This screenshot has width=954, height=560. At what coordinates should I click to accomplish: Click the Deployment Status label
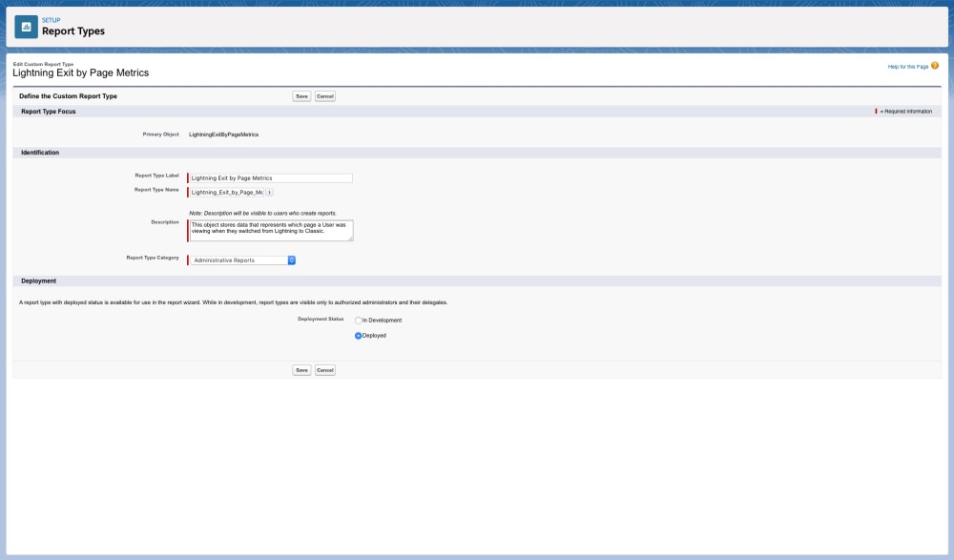coord(321,319)
